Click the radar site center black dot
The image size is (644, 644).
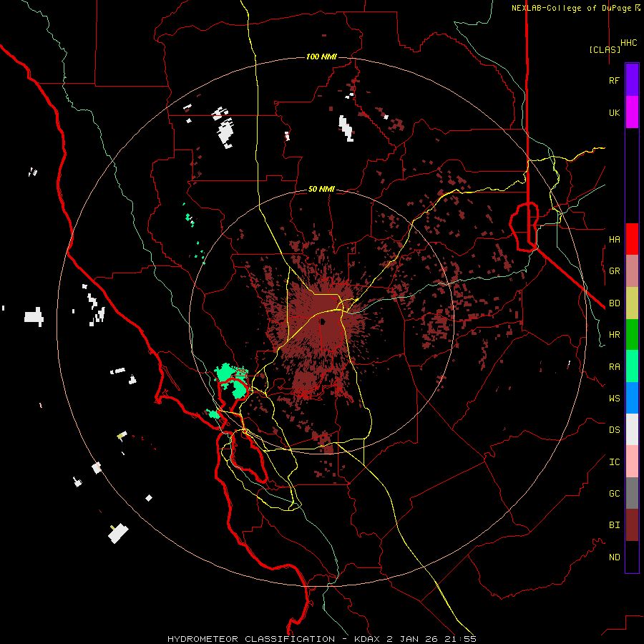pos(323,321)
